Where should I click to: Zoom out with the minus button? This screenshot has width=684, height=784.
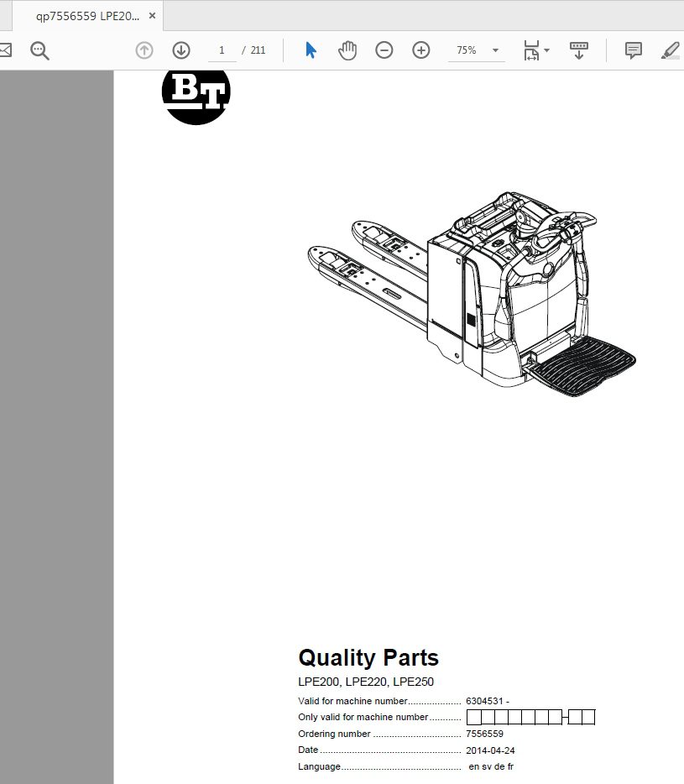tap(384, 50)
